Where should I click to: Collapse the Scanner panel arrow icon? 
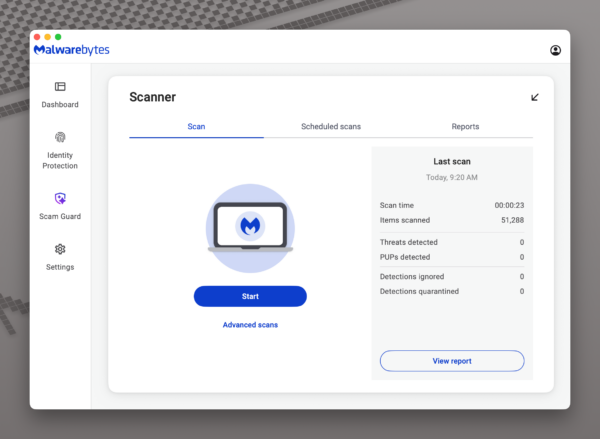(535, 97)
